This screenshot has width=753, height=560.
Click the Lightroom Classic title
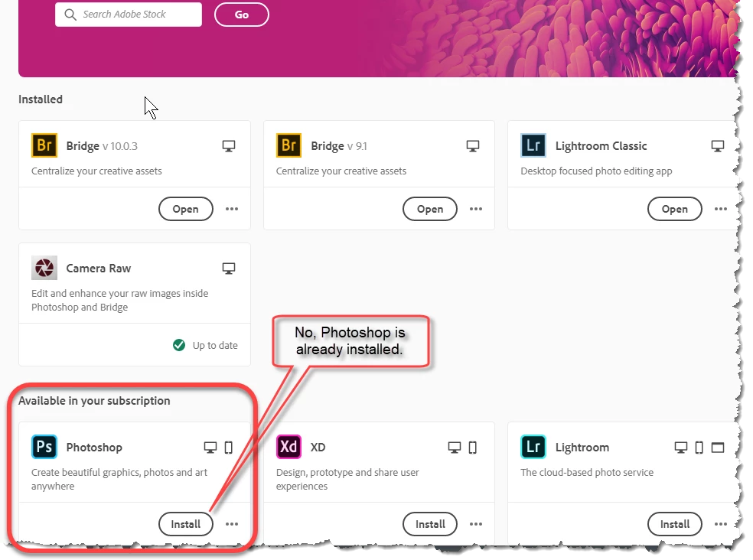click(601, 146)
